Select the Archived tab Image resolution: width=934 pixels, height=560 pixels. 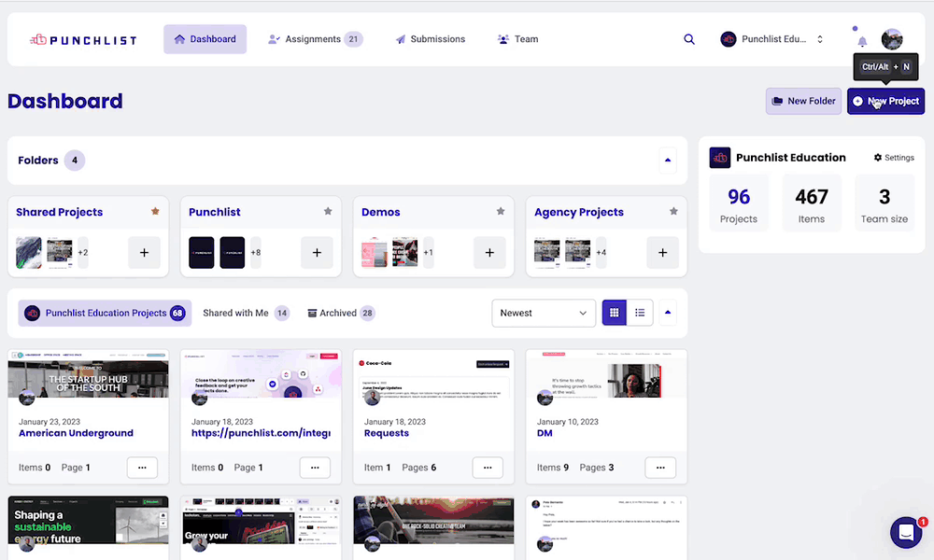click(341, 313)
